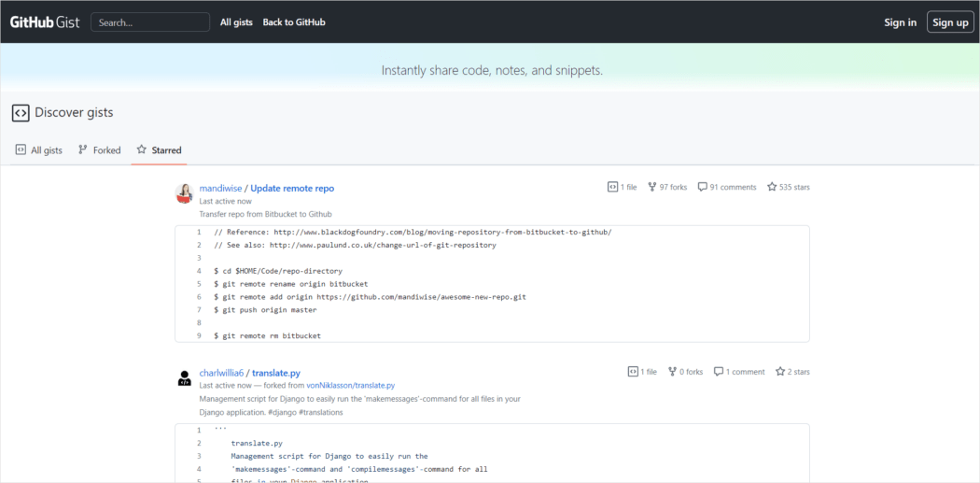Screen dimensions: 980x483
Task: Click the 'Management script for Django' gist description
Action: pyautogui.click(x=360, y=405)
